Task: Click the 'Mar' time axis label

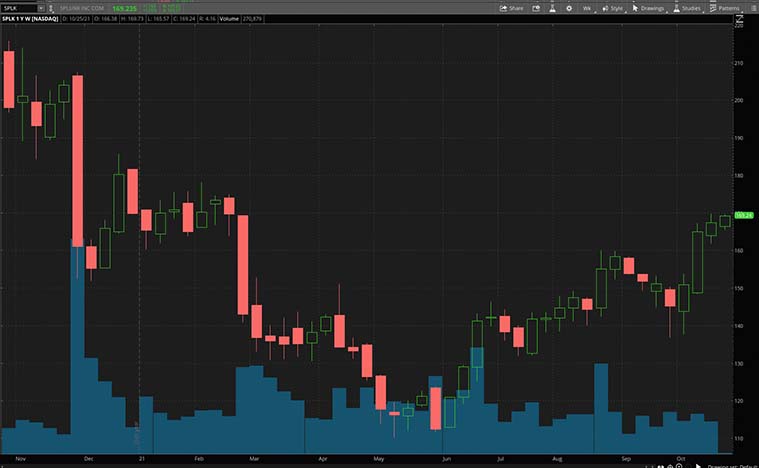Action: [x=254, y=458]
